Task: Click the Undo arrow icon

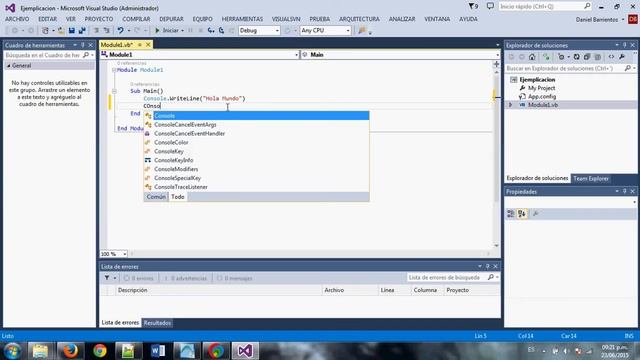Action: [x=120, y=31]
